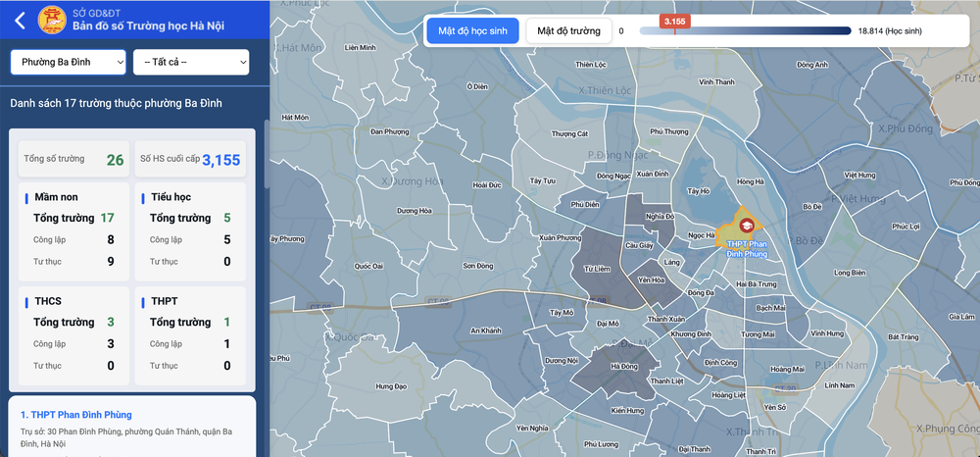Click the Khương Đình ward label
Screen dimensions: 980x457
coord(691,334)
